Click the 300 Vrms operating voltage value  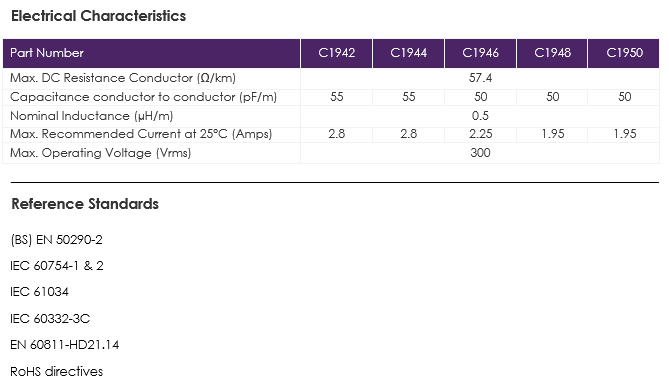(480, 153)
